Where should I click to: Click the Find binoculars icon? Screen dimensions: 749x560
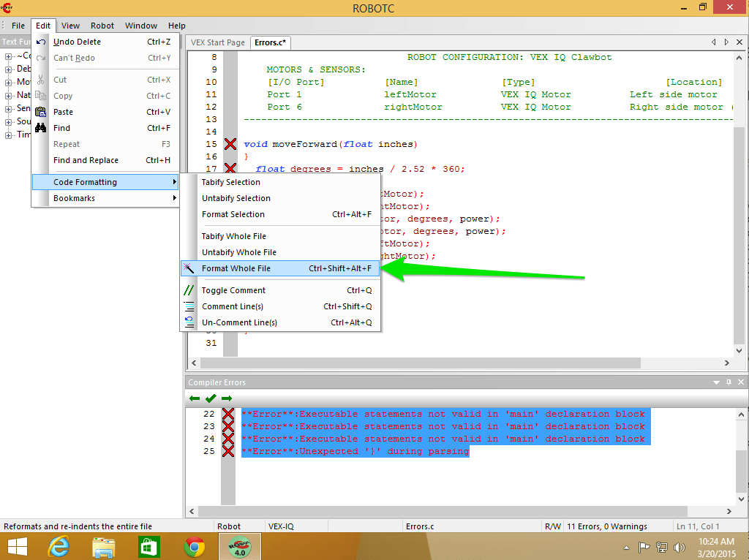pos(41,127)
